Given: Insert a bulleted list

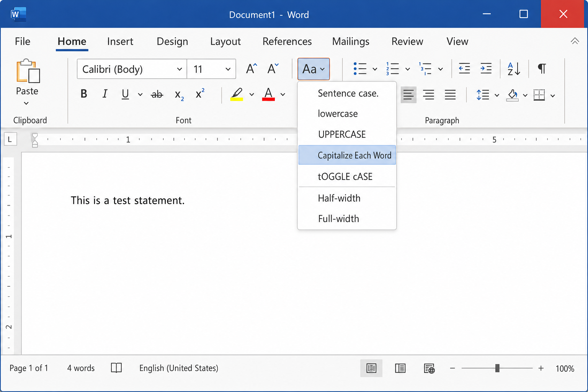Looking at the screenshot, I should coord(360,69).
